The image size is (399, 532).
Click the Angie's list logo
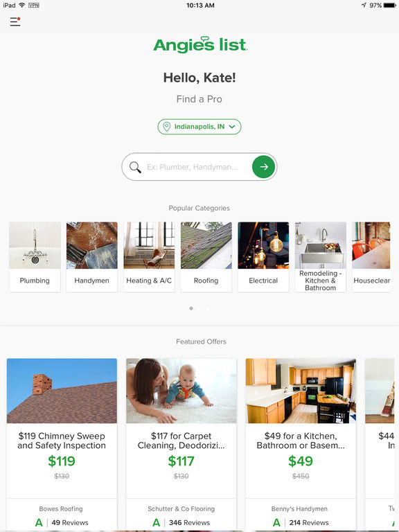(x=200, y=44)
